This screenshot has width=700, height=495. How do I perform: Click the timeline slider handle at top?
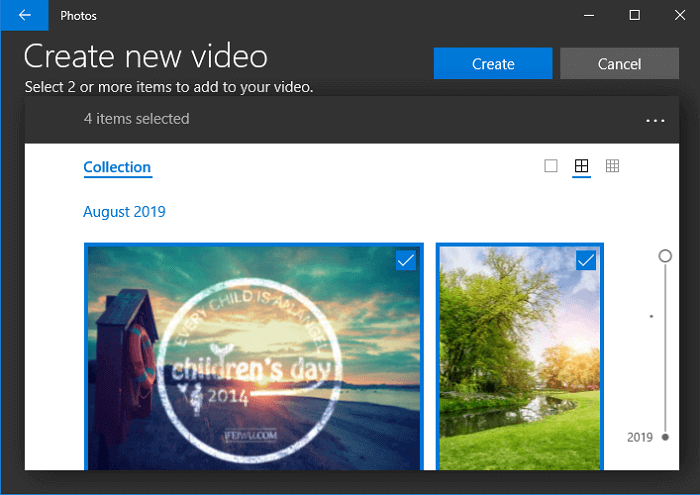pyautogui.click(x=665, y=257)
